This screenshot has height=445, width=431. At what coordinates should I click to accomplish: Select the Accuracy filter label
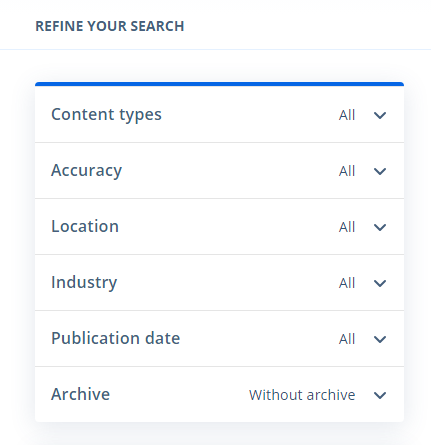pyautogui.click(x=87, y=171)
